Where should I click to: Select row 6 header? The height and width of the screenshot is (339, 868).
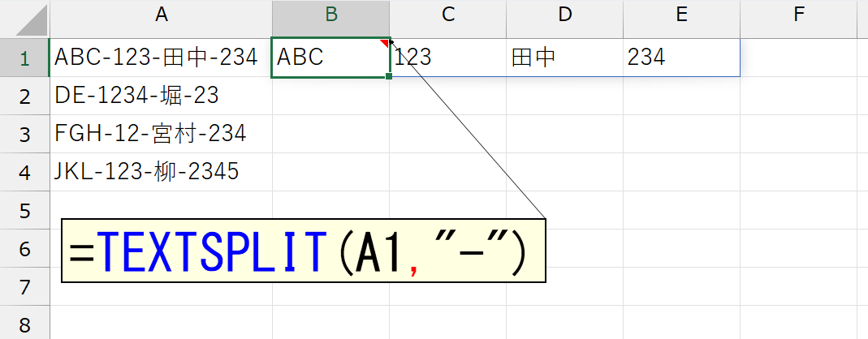25,248
